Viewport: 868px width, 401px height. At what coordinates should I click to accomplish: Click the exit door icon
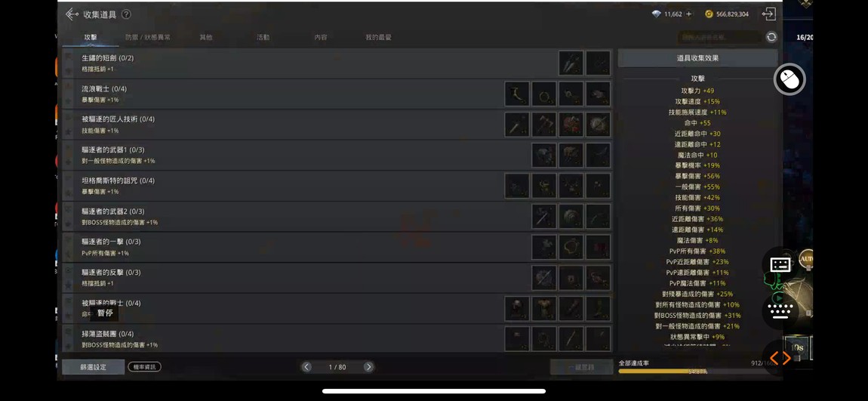click(x=768, y=14)
